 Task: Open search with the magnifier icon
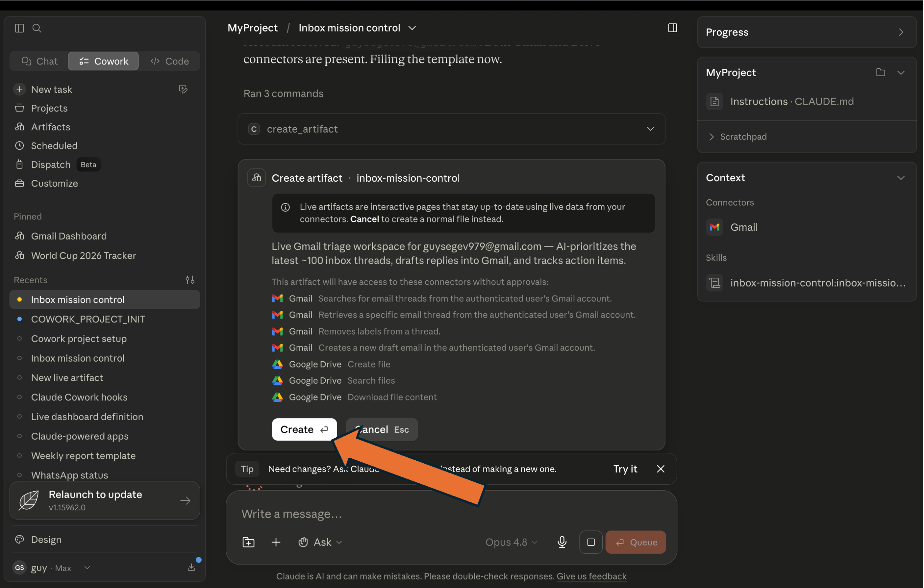click(37, 28)
